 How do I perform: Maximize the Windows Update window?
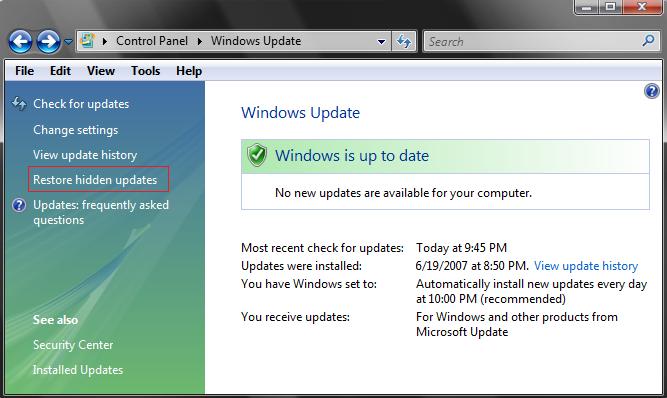(610, 6)
